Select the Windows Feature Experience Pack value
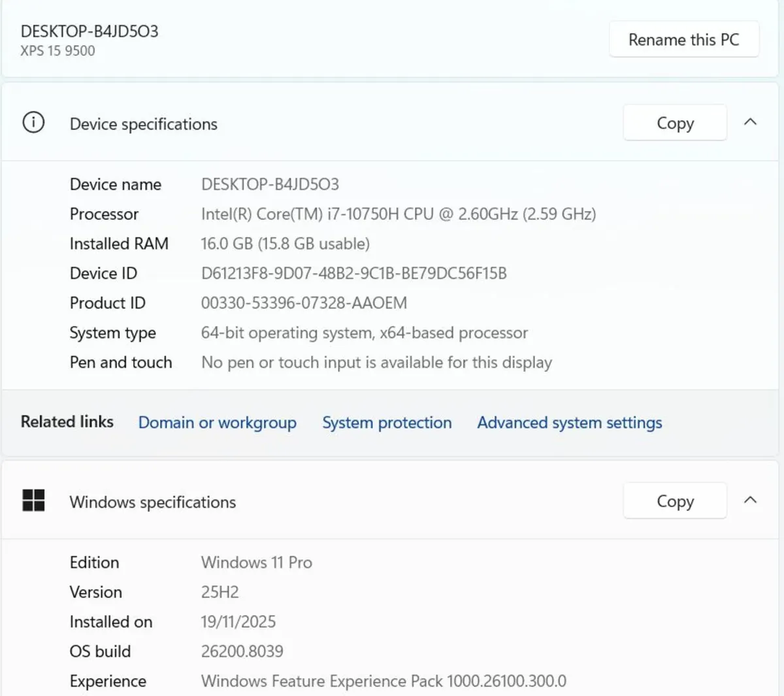The image size is (784, 696). pyautogui.click(x=384, y=681)
